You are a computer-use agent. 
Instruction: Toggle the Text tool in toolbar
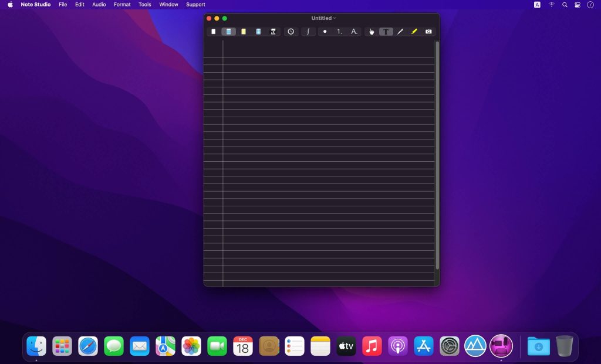pos(386,32)
